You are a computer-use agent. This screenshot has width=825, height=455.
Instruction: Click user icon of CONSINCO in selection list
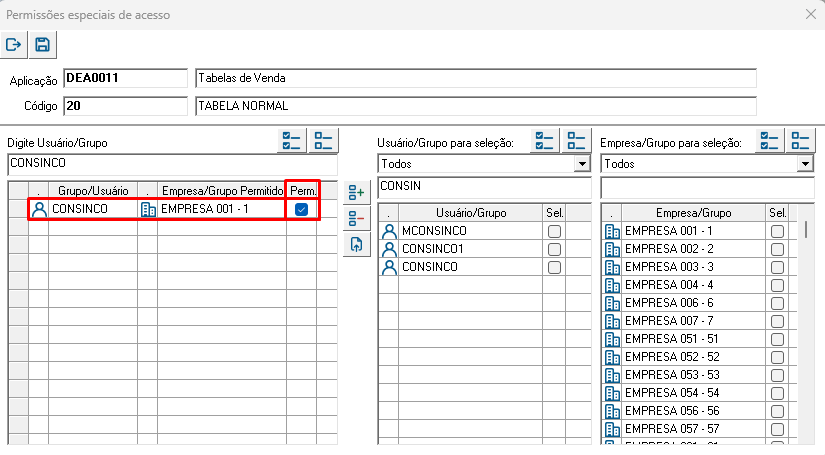tap(389, 267)
